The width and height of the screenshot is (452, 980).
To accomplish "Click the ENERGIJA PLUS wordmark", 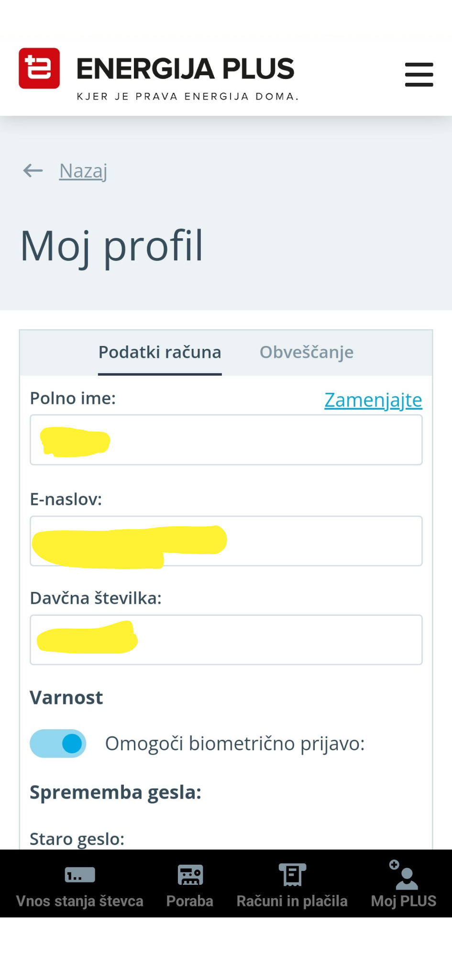I will (185, 69).
